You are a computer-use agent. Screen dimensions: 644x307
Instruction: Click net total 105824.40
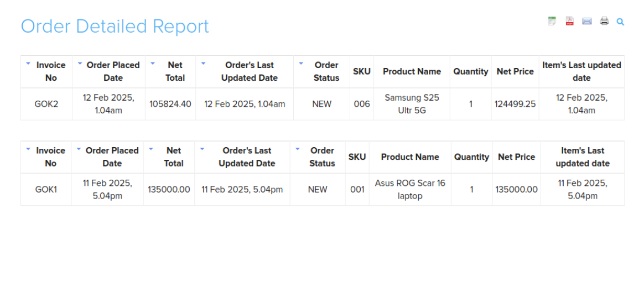[170, 104]
